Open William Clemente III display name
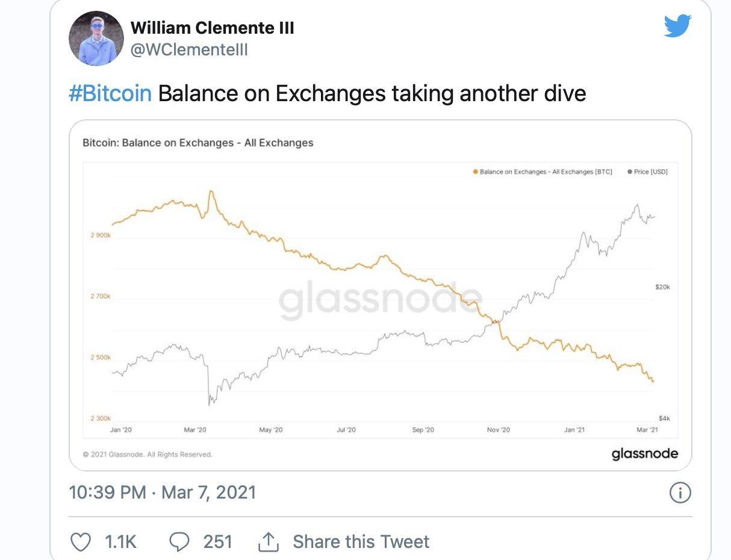Screen dimensions: 731x560 pos(212,27)
